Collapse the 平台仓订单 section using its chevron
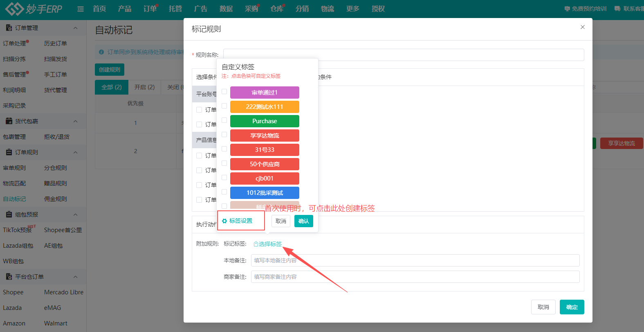The width and height of the screenshot is (644, 332). [x=75, y=277]
